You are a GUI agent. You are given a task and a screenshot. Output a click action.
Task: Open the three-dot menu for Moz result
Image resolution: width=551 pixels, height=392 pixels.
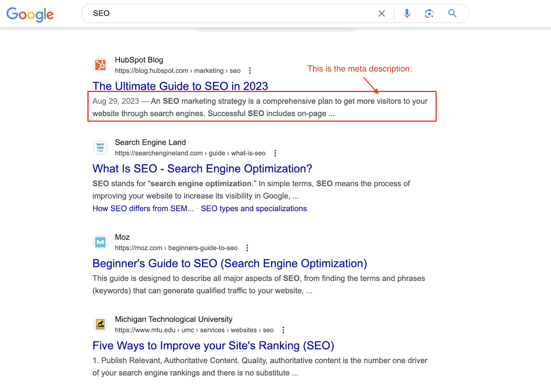(247, 248)
